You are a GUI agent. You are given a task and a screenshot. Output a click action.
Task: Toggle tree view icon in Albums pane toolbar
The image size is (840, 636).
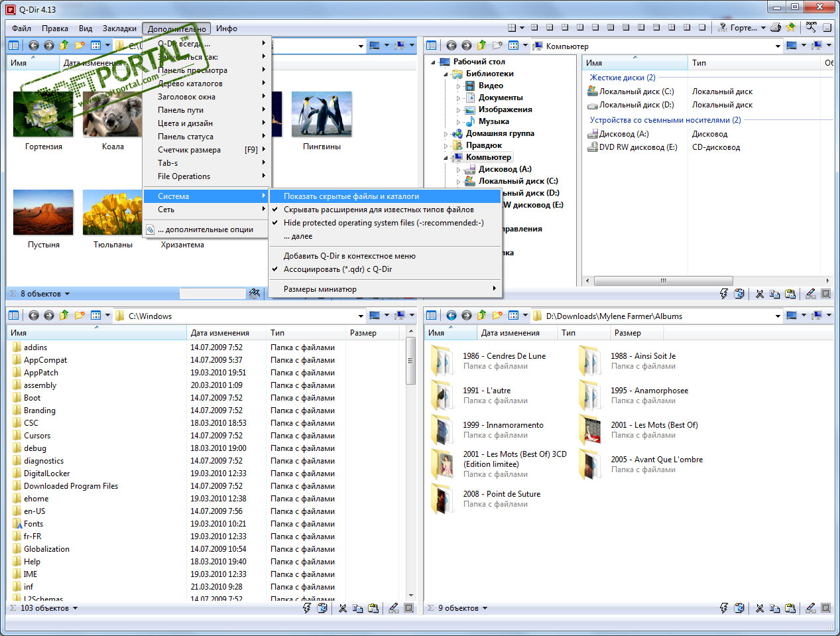(431, 316)
